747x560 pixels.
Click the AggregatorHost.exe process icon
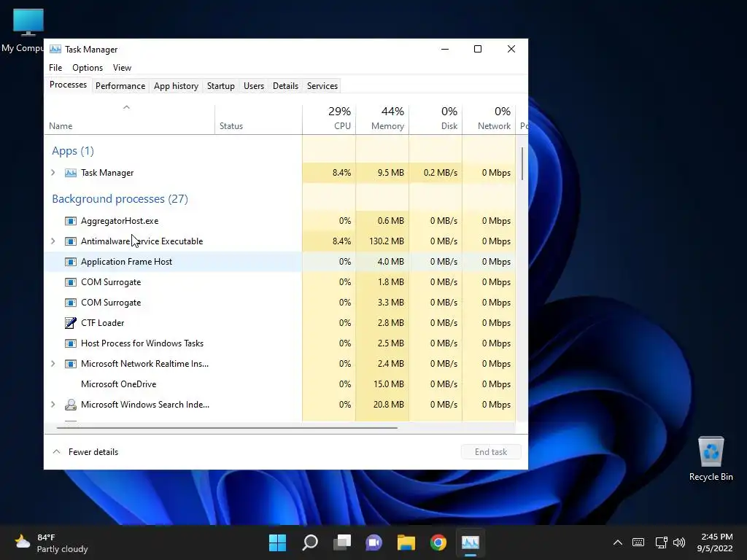pos(71,221)
